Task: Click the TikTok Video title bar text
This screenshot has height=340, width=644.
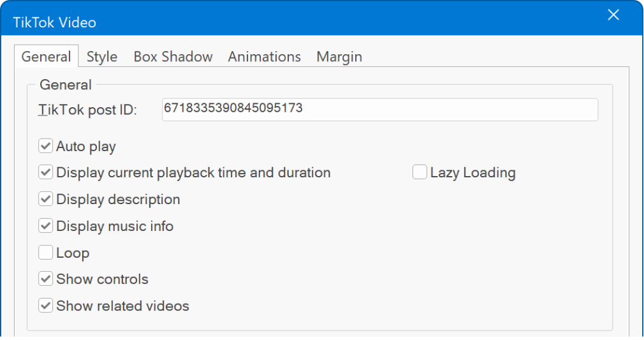Action: tap(55, 22)
